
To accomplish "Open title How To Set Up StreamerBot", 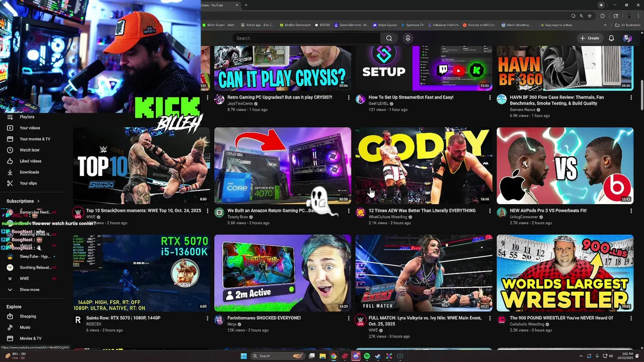I will click(411, 98).
